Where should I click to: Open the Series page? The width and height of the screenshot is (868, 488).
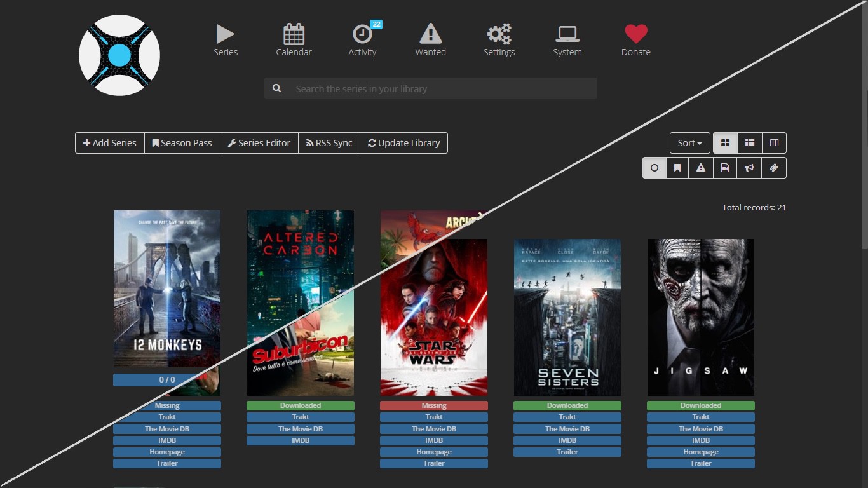(x=225, y=39)
